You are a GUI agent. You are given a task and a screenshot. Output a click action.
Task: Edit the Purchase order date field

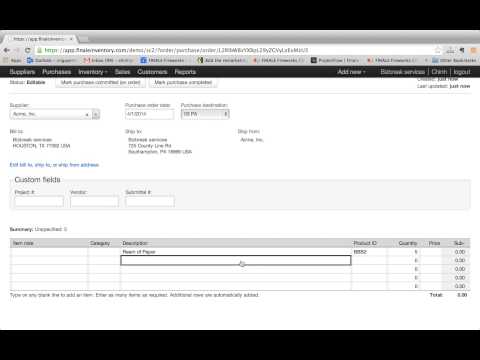[x=149, y=114]
